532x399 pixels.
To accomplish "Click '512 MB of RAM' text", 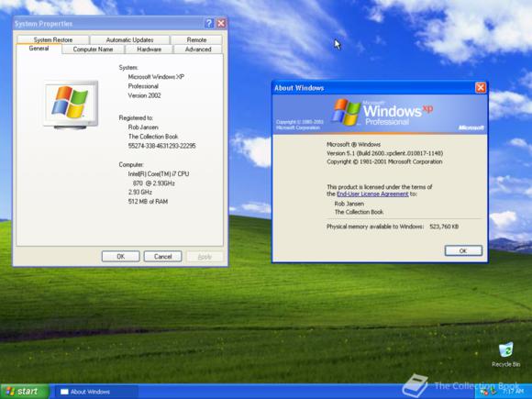I will coord(148,202).
